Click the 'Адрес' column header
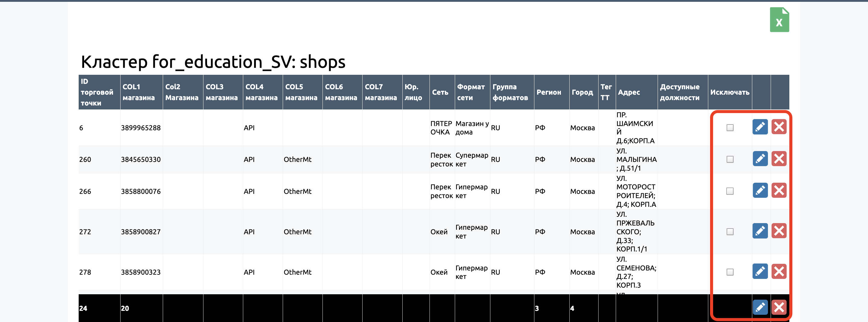The width and height of the screenshot is (868, 322). click(x=628, y=92)
